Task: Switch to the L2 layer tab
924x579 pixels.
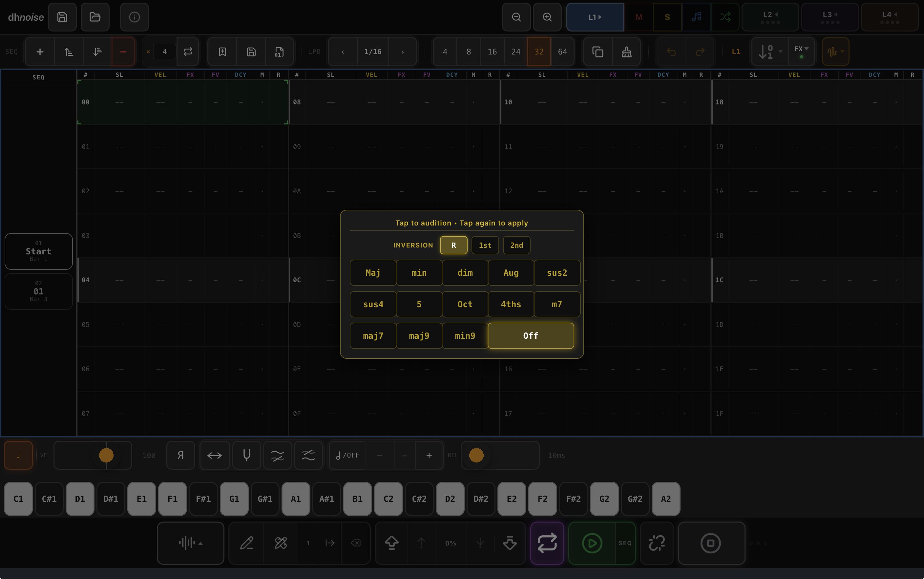Action: (770, 17)
